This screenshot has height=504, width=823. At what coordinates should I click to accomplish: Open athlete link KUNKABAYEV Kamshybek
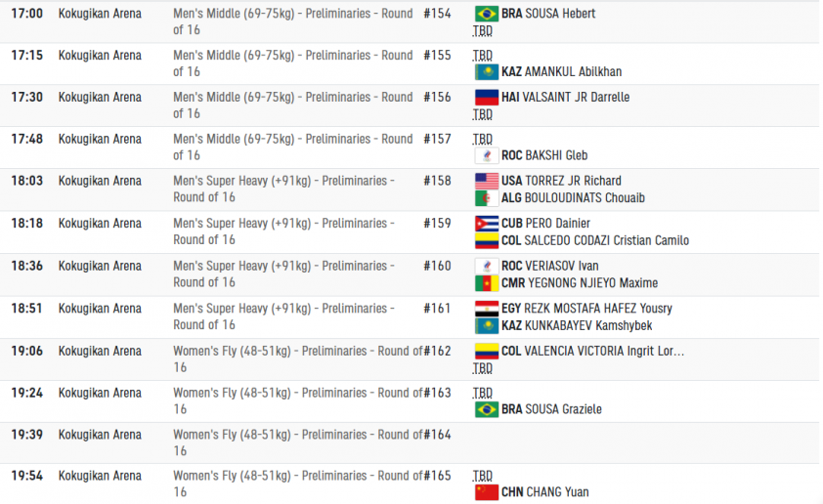tap(588, 325)
